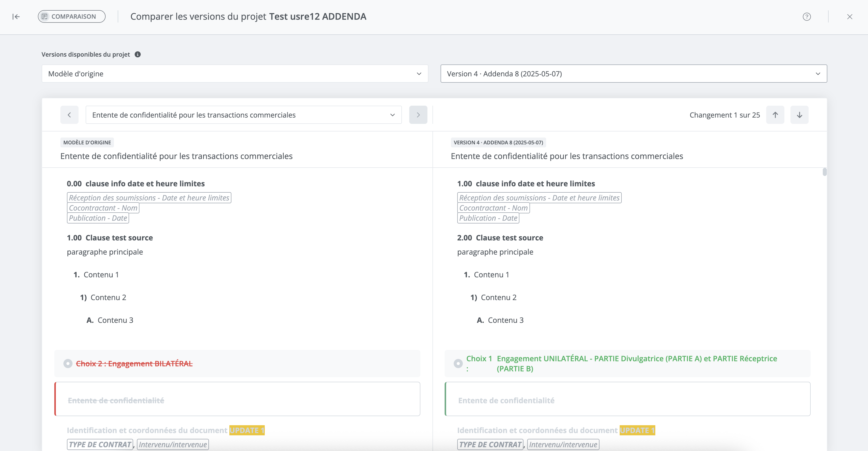Viewport: 868px width, 451px height.
Task: Click the right TYPE DE CONTRAT field tag
Action: tap(490, 444)
